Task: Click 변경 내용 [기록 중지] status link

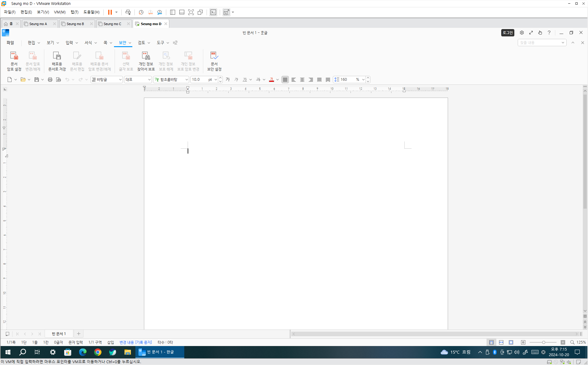Action: pyautogui.click(x=135, y=342)
